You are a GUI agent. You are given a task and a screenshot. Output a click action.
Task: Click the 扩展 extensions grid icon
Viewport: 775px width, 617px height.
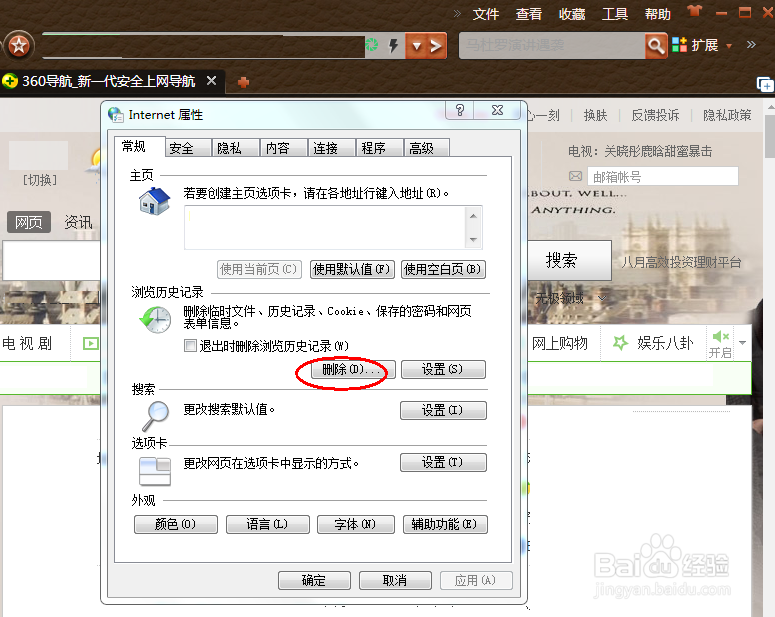click(x=680, y=45)
